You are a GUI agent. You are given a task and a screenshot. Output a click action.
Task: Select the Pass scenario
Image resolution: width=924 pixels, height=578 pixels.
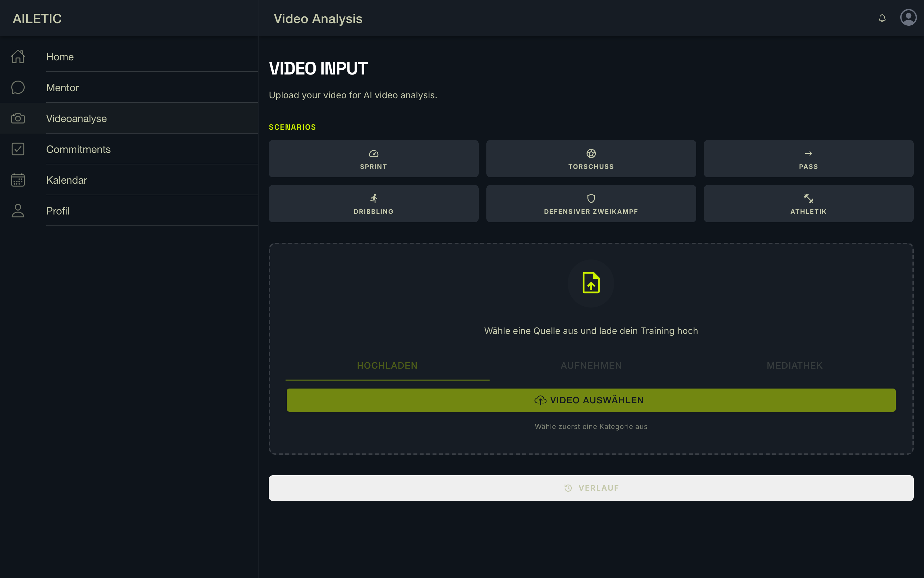[x=809, y=159]
